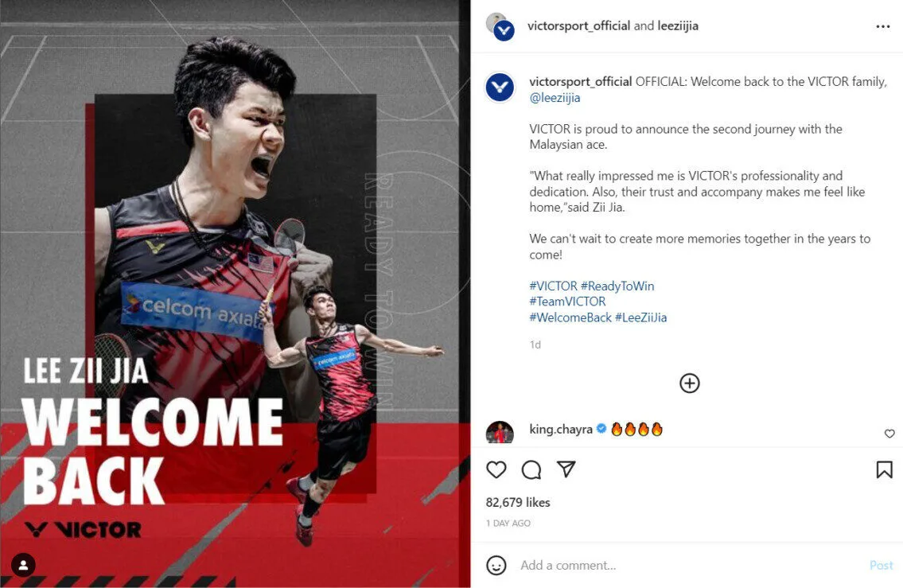Open emoji picker smiley icon
This screenshot has width=903, height=588.
[x=496, y=565]
